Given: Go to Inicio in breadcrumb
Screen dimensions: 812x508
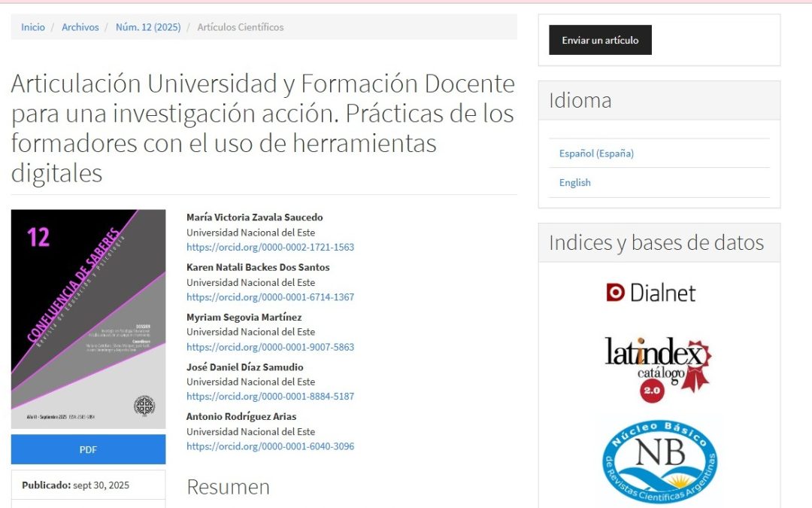Looking at the screenshot, I should click(x=33, y=27).
